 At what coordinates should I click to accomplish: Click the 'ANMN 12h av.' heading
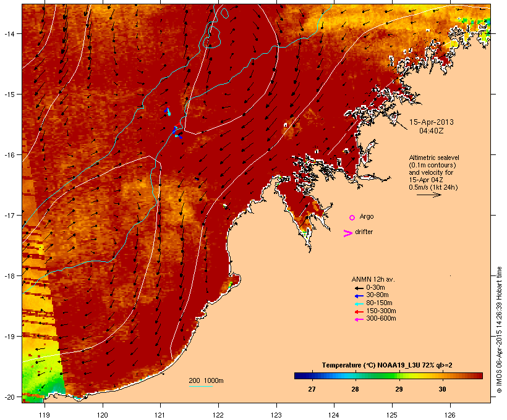(373, 279)
